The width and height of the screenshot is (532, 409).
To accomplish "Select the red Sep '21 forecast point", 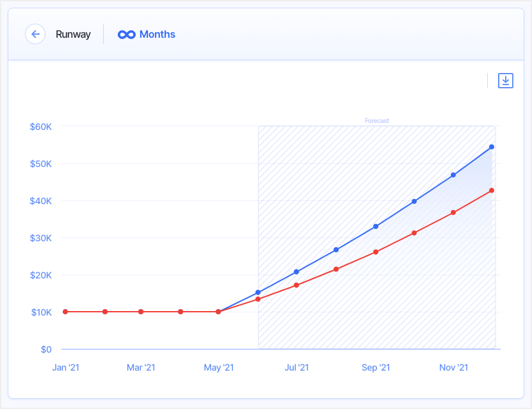I will tap(376, 252).
